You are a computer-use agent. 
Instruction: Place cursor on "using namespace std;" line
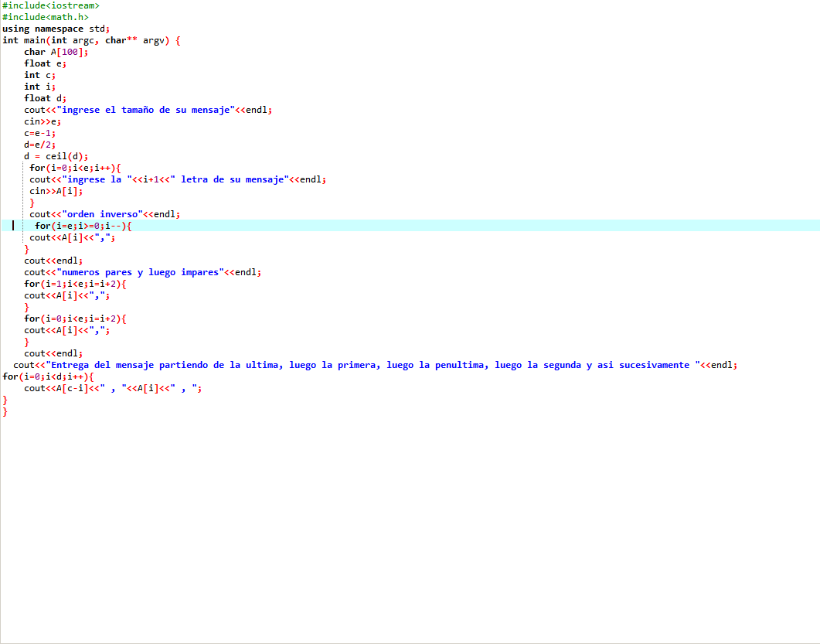click(56, 29)
